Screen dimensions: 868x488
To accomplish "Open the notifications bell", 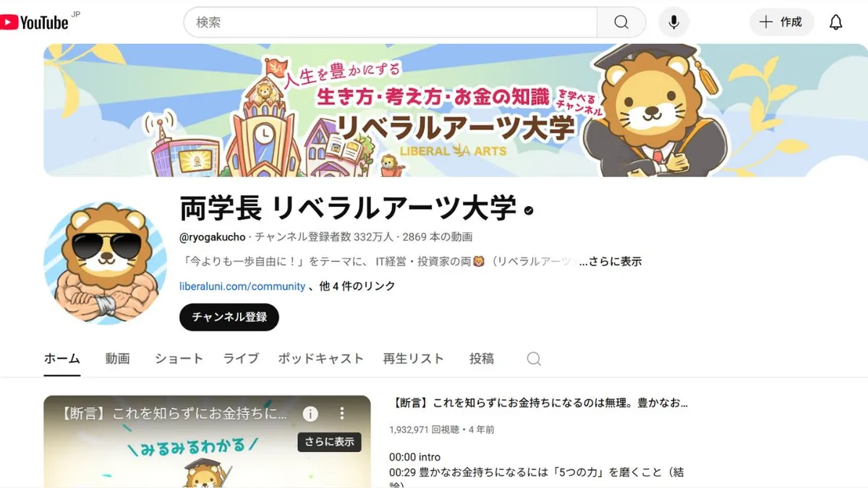I will pos(835,22).
